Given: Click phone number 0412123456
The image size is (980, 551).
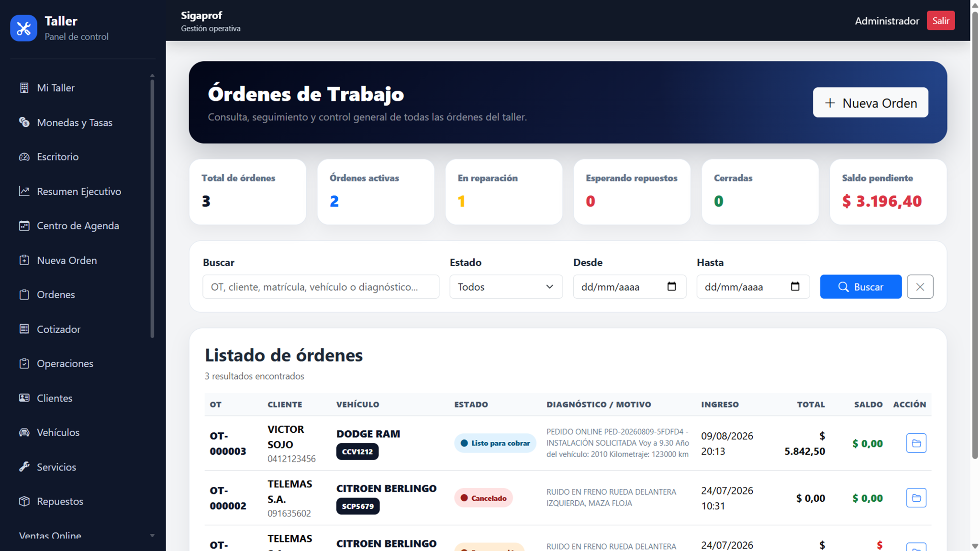Looking at the screenshot, I should tap(291, 459).
